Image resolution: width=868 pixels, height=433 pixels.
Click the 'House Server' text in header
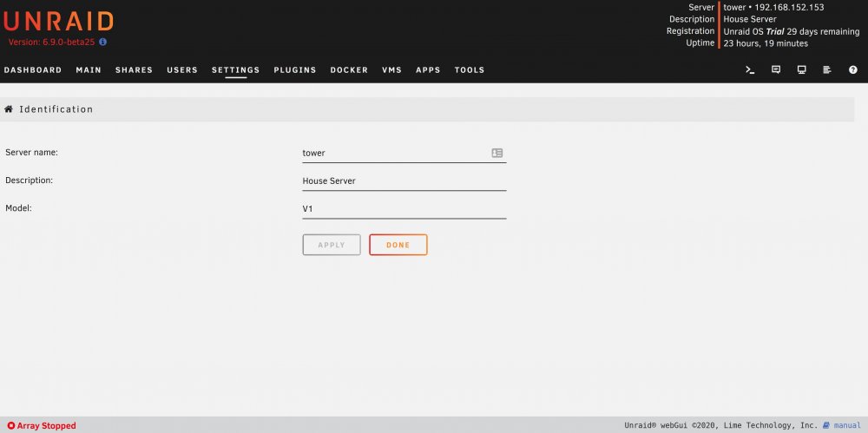coord(750,19)
